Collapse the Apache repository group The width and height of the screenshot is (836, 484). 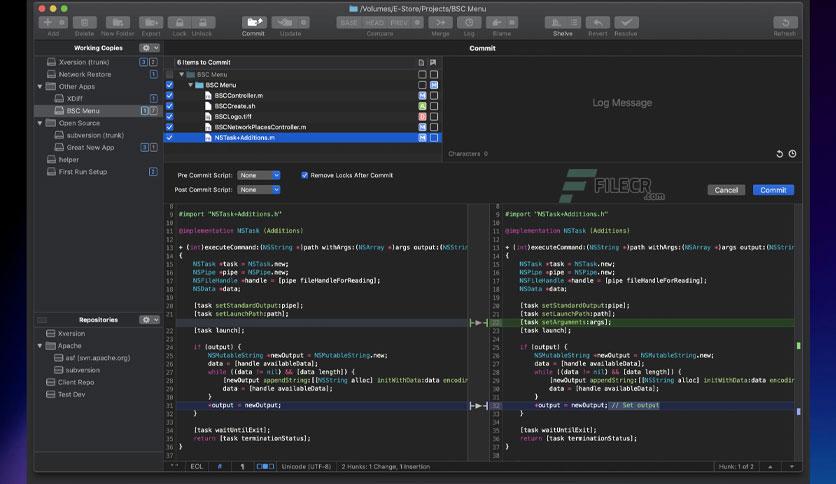click(x=40, y=346)
